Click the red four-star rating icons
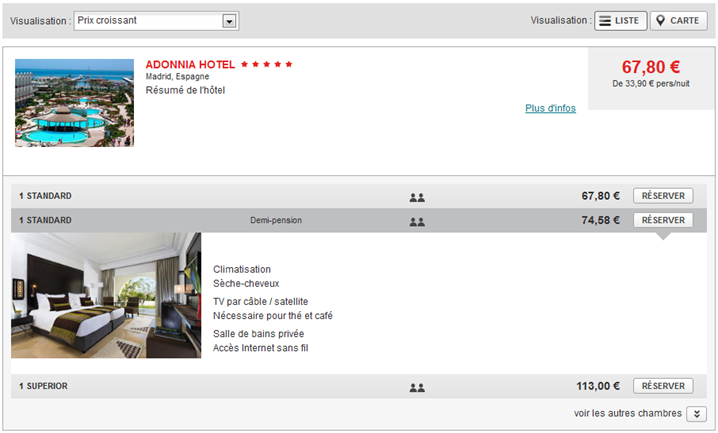The height and width of the screenshot is (433, 718). [x=267, y=65]
